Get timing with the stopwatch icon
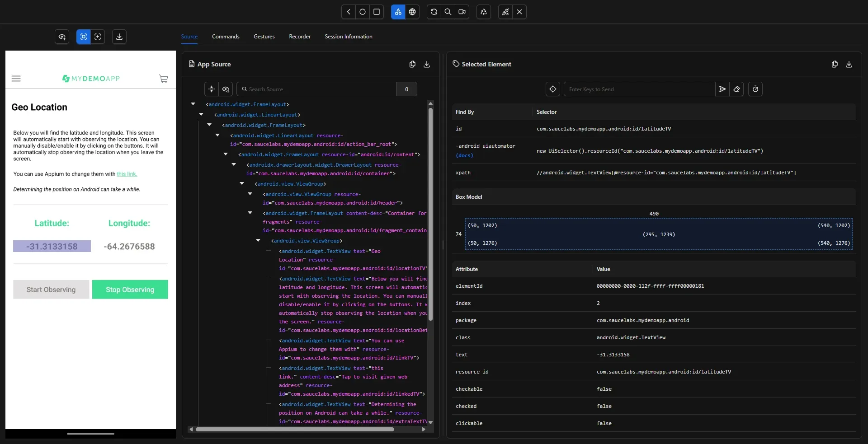The image size is (868, 444). click(755, 89)
